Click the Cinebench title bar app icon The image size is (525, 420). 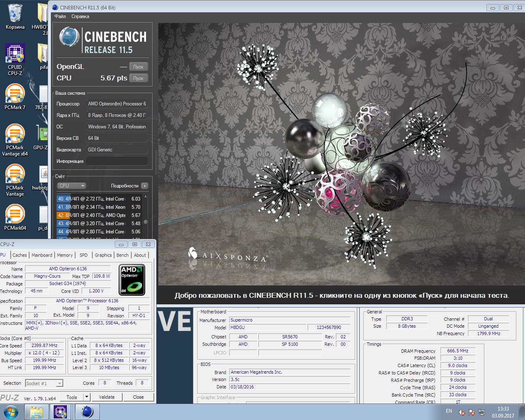pyautogui.click(x=55, y=7)
